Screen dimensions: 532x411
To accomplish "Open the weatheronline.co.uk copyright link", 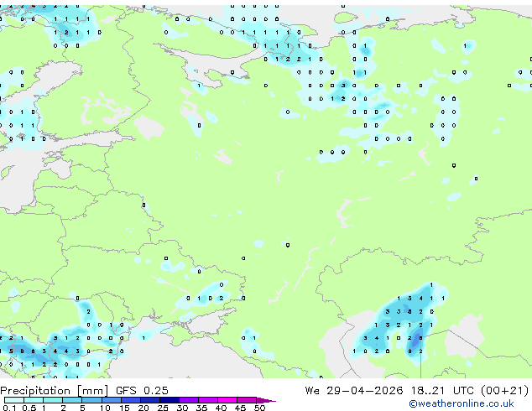I will (x=462, y=403).
